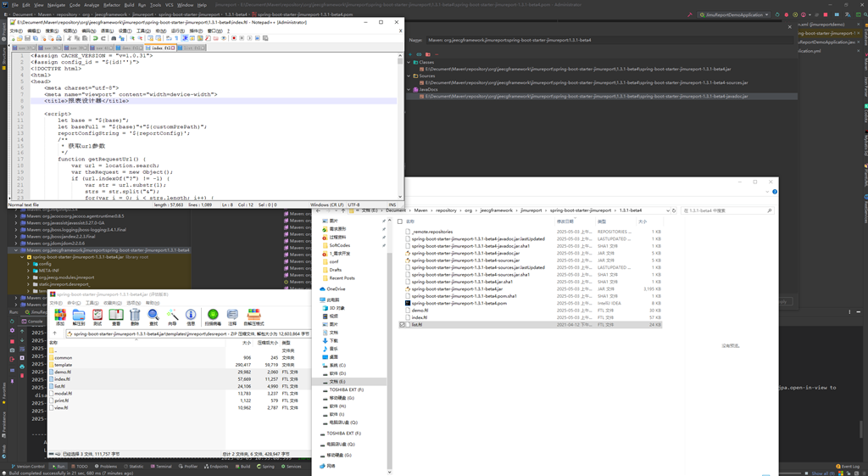This screenshot has width=868, height=476.
Task: Switch to list.ftl tab in Notepad++
Action: pyautogui.click(x=191, y=48)
